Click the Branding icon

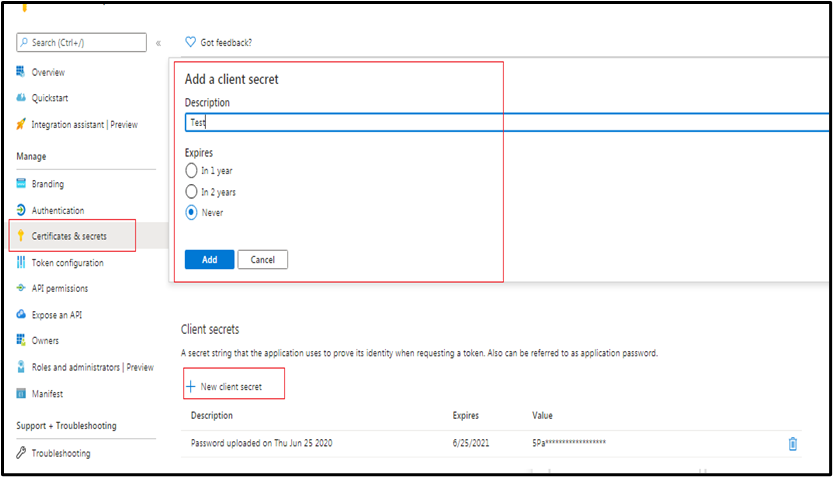(22, 184)
